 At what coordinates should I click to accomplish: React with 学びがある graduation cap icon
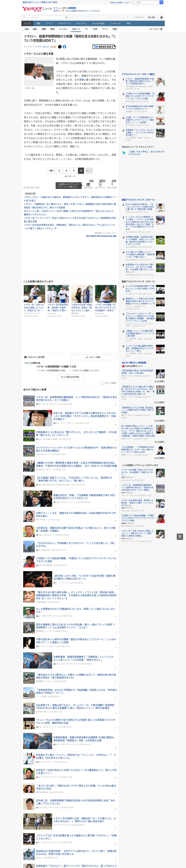[x=89, y=184]
